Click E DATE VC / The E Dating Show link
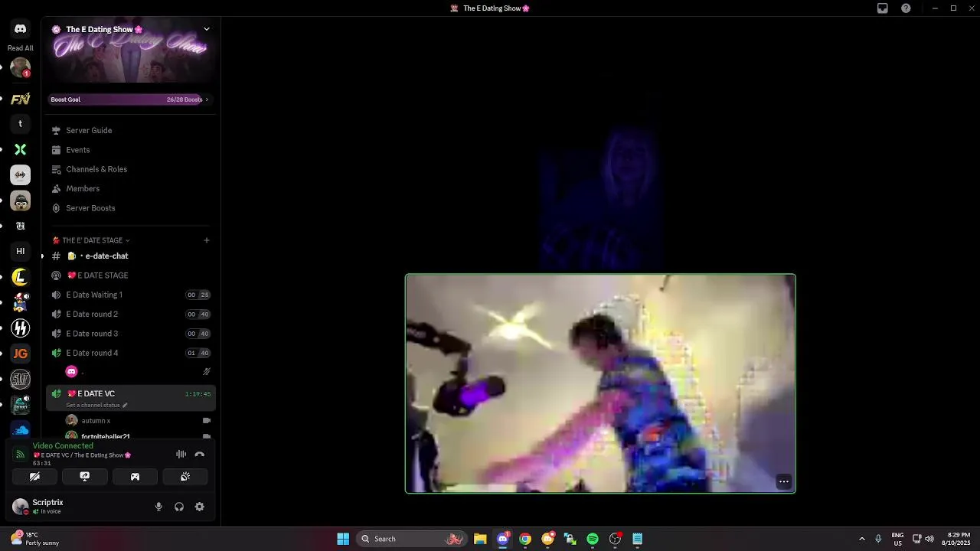This screenshot has width=980, height=551. pyautogui.click(x=83, y=455)
